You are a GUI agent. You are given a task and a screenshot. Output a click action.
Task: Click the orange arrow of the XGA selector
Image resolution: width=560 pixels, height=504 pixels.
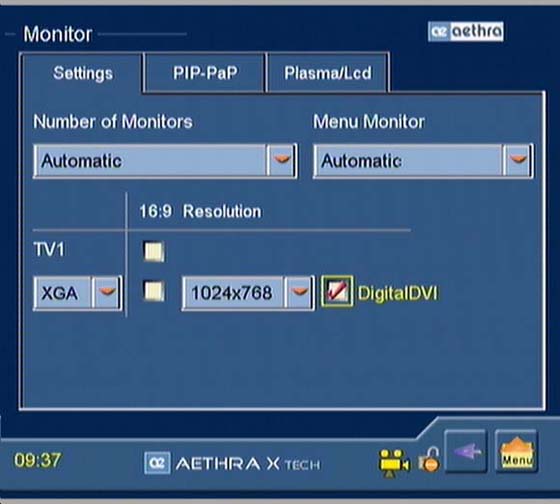click(107, 293)
